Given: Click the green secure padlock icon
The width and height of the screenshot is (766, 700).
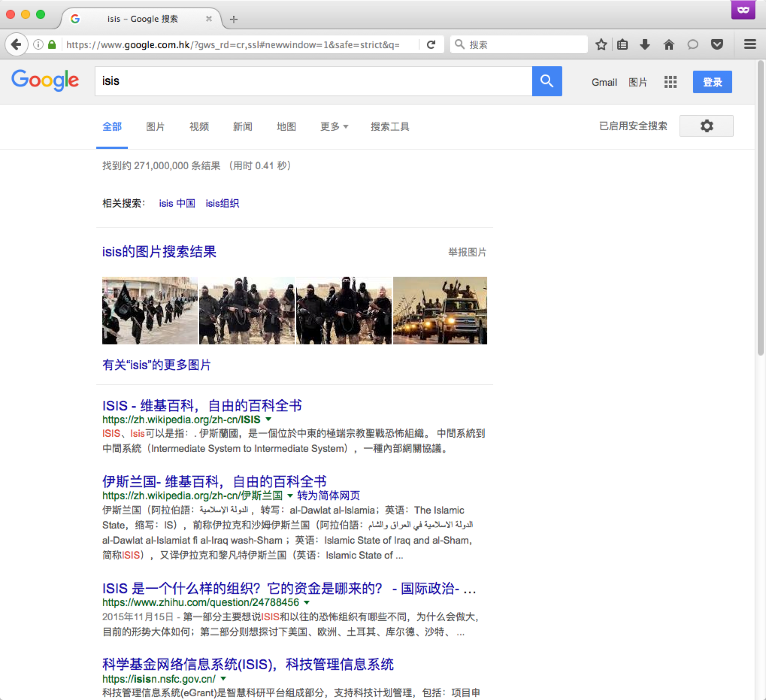Looking at the screenshot, I should (x=52, y=44).
